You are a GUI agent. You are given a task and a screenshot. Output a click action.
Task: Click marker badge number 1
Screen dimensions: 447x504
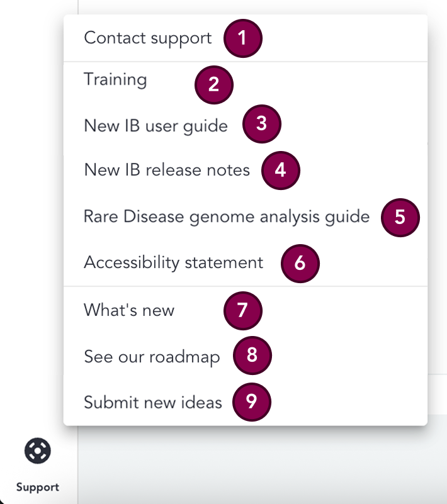(x=243, y=38)
